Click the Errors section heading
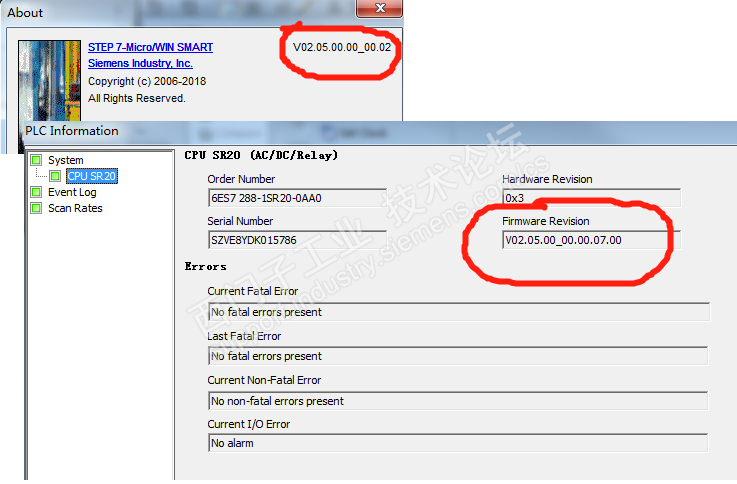This screenshot has width=737, height=484. point(205,266)
